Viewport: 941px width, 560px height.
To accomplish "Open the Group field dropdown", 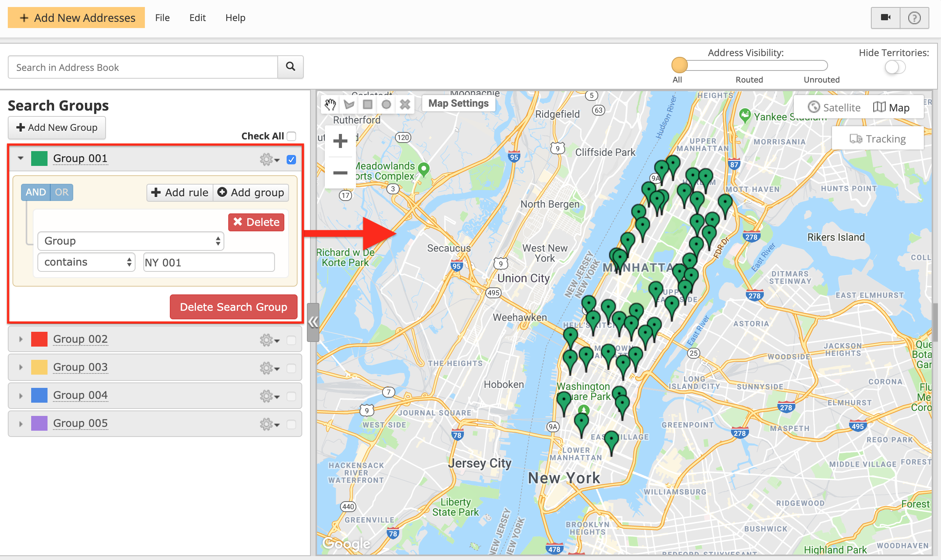I will click(x=130, y=241).
